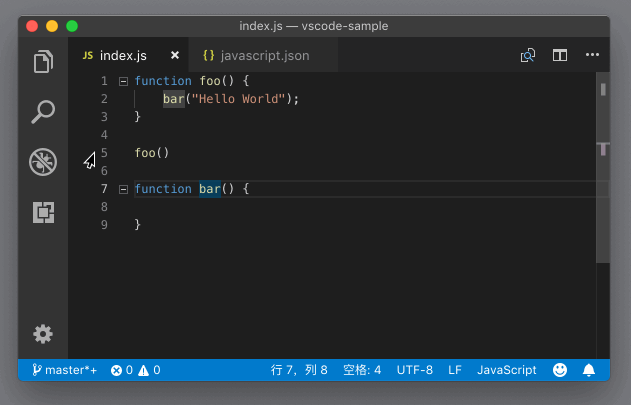
Task: Show errors and warnings count panel
Action: 135,370
